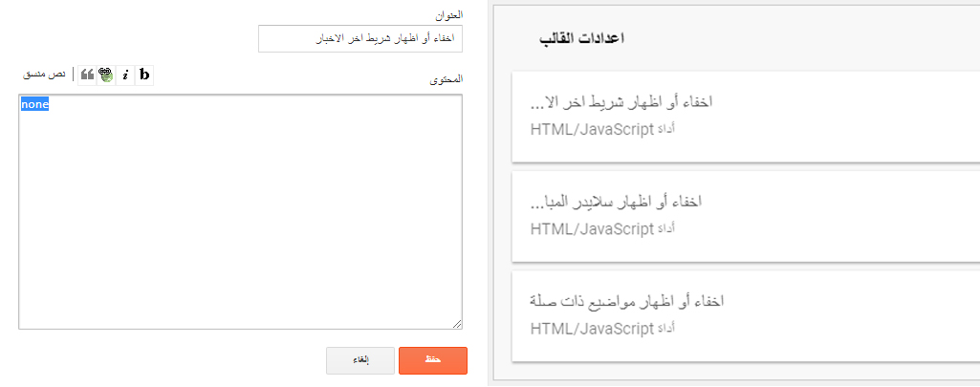Click the empty area of the content textarea
The height and width of the screenshot is (387, 980).
241,219
